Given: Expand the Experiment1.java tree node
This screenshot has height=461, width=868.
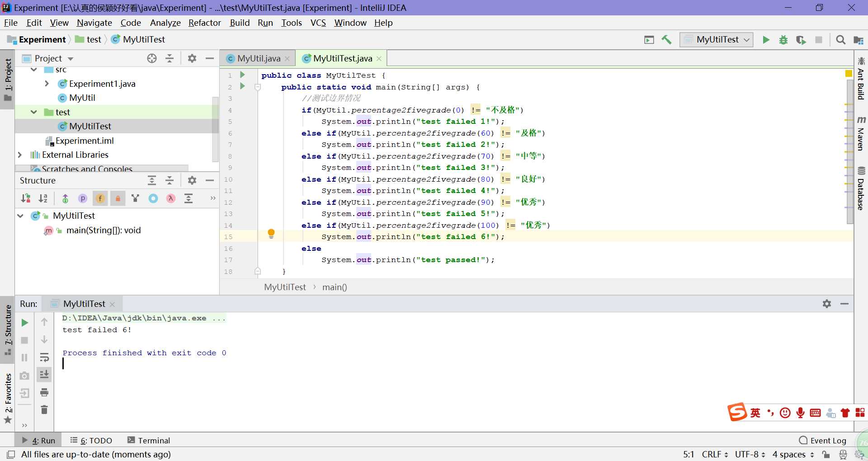Looking at the screenshot, I should [x=47, y=84].
